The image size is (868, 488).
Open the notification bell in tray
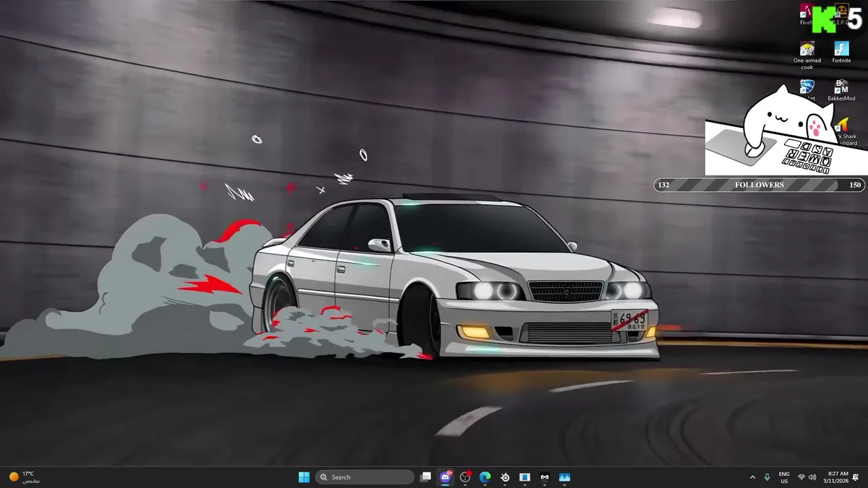(x=856, y=477)
